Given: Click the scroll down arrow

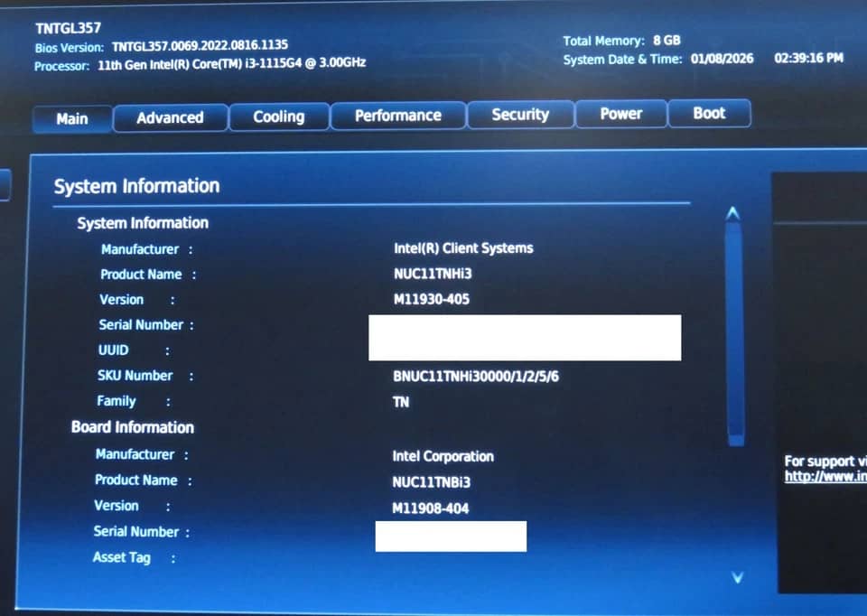Looking at the screenshot, I should coord(738,578).
